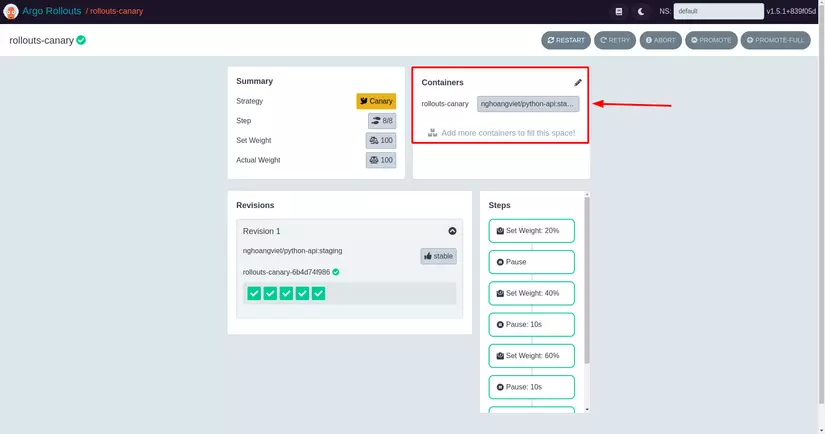The height and width of the screenshot is (434, 825).
Task: Click the green healthy status icon beside rollouts-canary title
Action: pyautogui.click(x=81, y=40)
